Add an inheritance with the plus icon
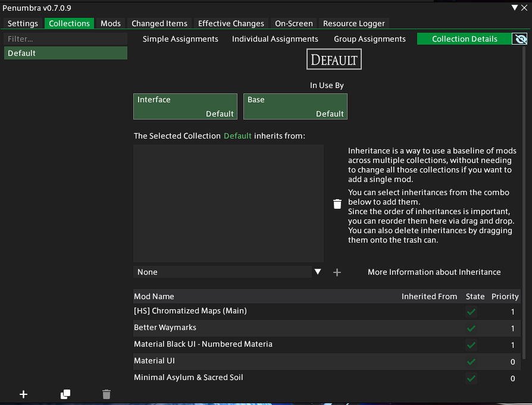 pos(337,272)
